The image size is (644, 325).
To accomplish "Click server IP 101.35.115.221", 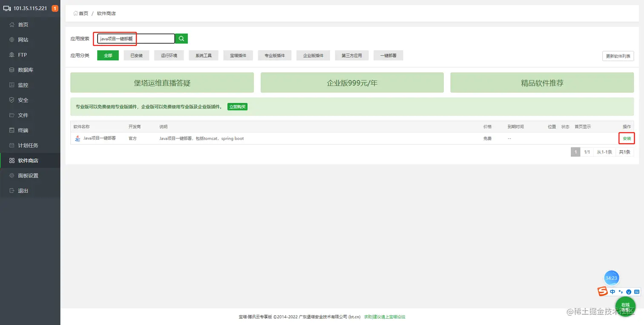I will (x=30, y=9).
